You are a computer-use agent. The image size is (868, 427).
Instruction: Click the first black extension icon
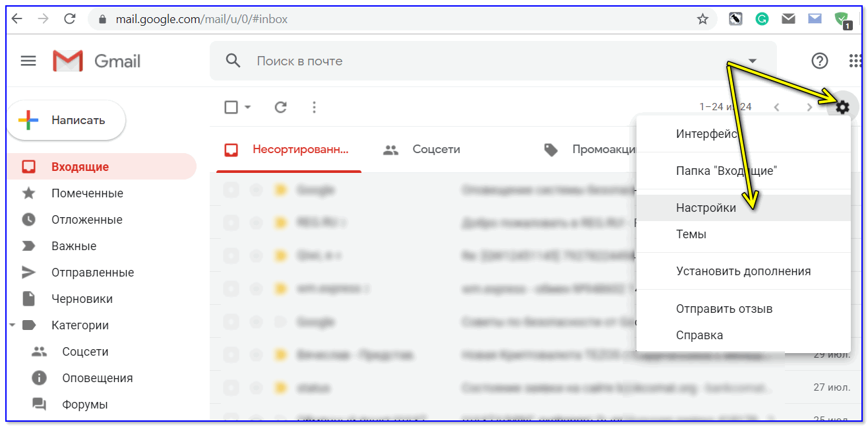pos(735,19)
